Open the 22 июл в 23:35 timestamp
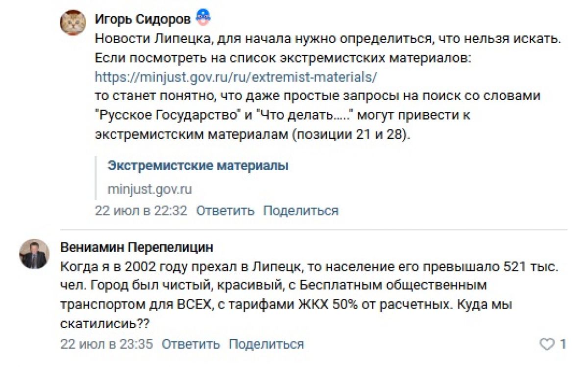 (x=107, y=344)
